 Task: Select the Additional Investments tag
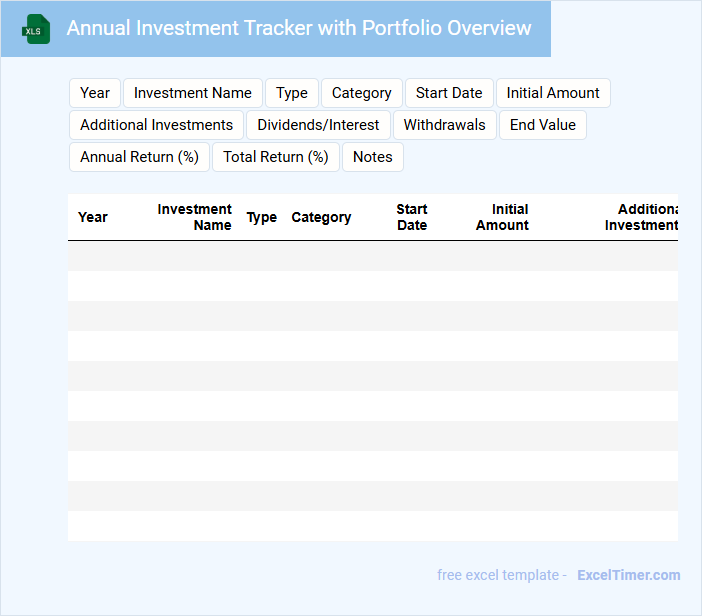156,125
